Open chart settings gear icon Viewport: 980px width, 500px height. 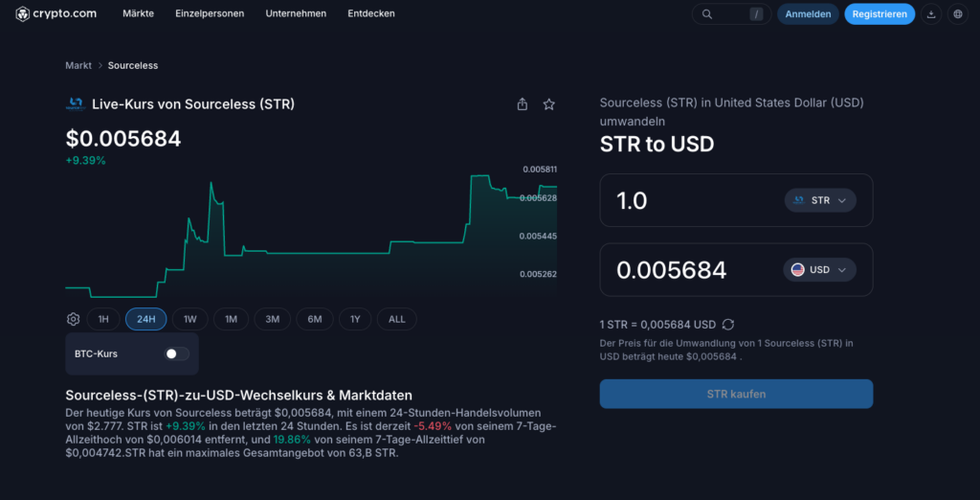73,319
